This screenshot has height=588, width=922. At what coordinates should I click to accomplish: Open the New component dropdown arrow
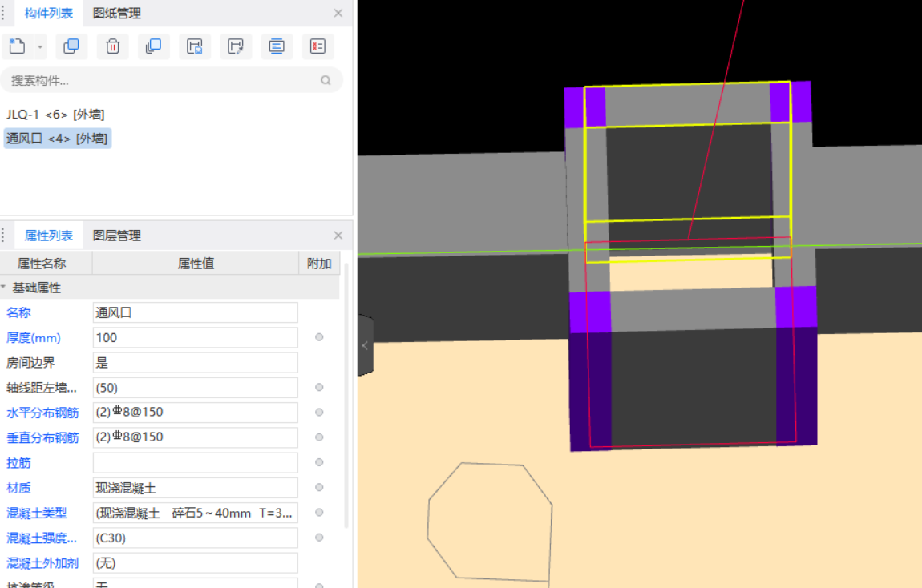point(40,46)
